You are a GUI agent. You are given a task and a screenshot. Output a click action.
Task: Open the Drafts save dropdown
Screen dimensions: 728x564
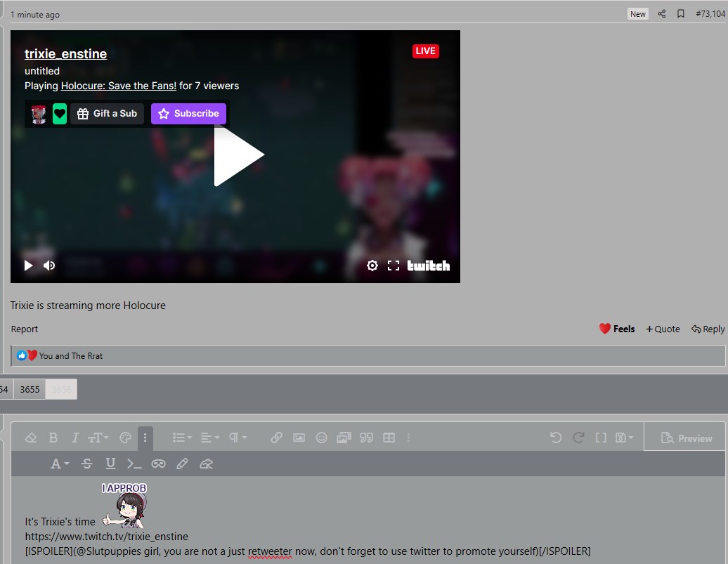coord(624,438)
